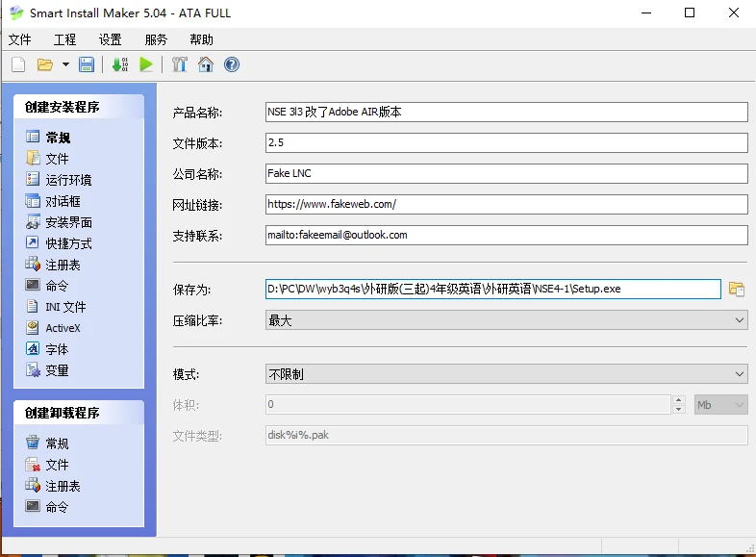Viewport: 756px width, 557px height.
Task: Run the installer with green play icon
Action: click(146, 64)
